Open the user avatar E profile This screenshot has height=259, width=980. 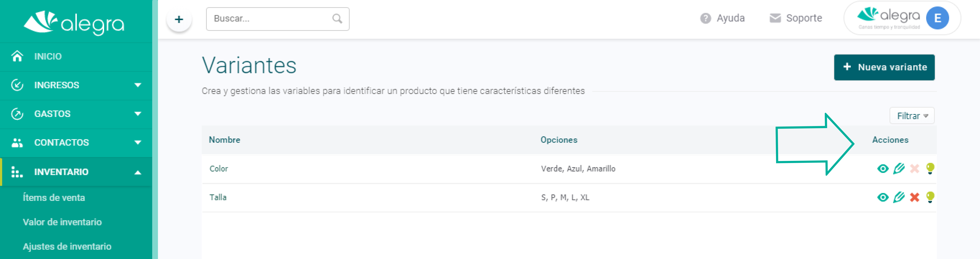(x=937, y=18)
